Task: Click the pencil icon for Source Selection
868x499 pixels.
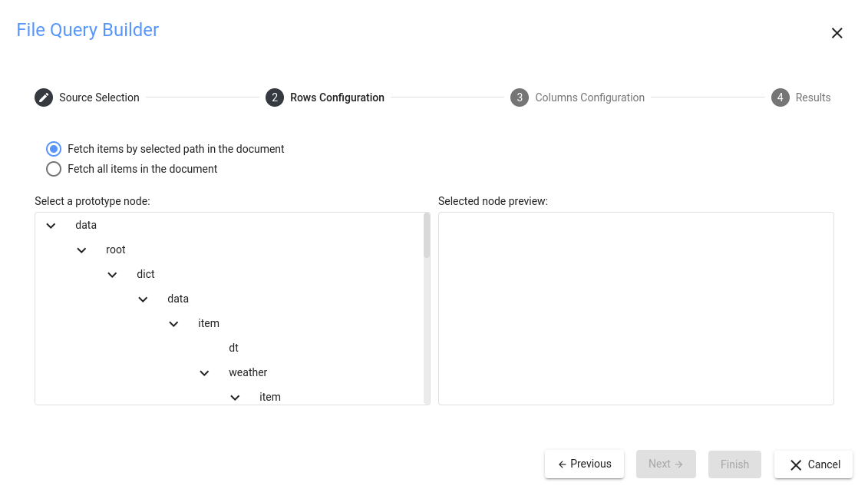Action: coord(44,97)
